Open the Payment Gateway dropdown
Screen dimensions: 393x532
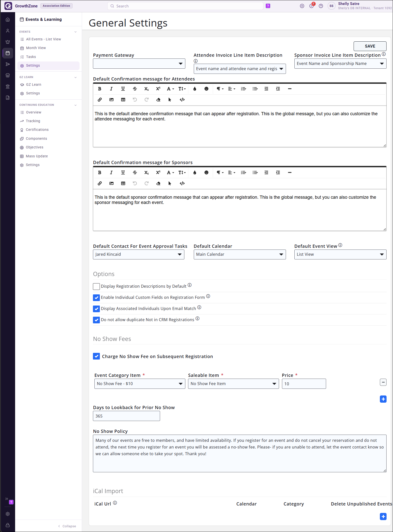[x=139, y=64]
